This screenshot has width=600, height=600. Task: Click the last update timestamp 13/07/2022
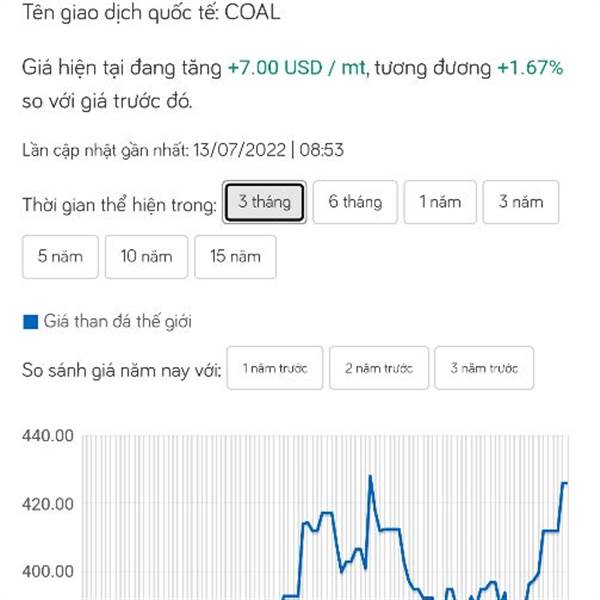pos(240,150)
